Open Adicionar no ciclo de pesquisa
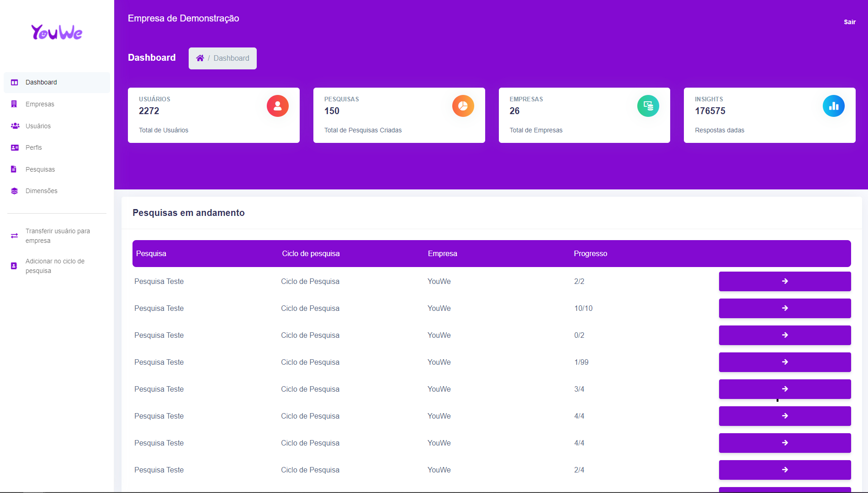 click(x=55, y=266)
